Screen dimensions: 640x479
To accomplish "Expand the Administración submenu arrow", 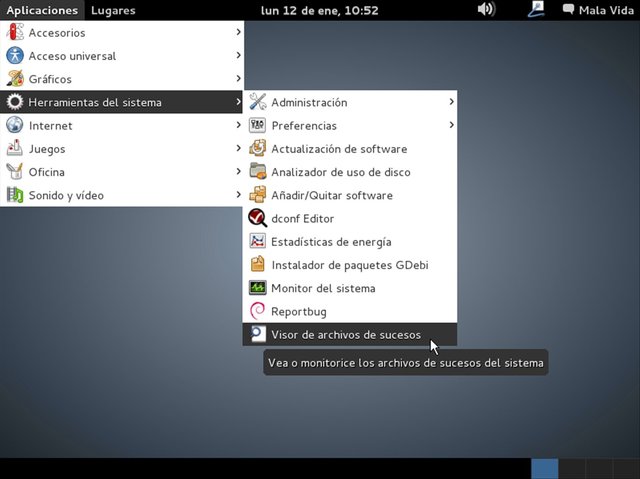I will (451, 102).
